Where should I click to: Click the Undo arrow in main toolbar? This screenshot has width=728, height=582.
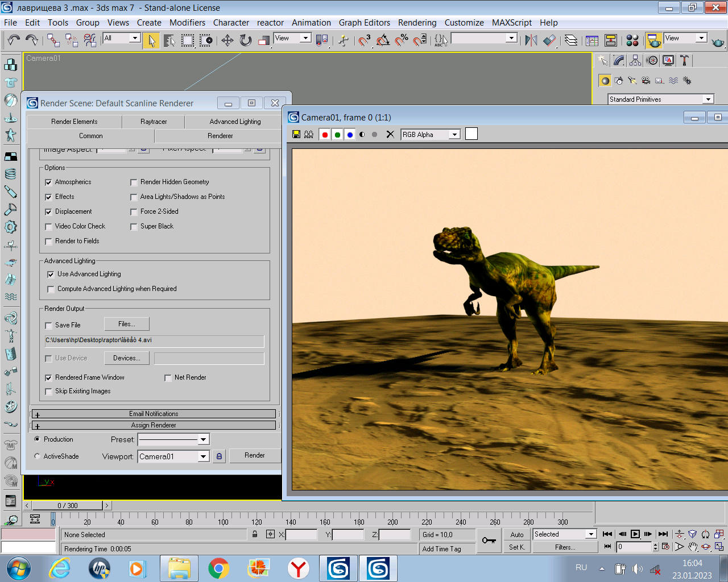point(14,40)
